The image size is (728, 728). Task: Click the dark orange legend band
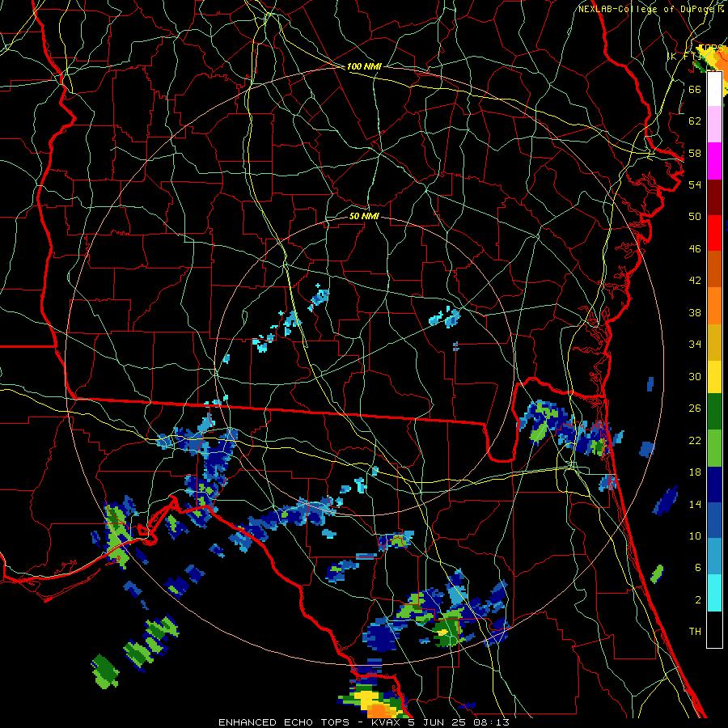714,269
